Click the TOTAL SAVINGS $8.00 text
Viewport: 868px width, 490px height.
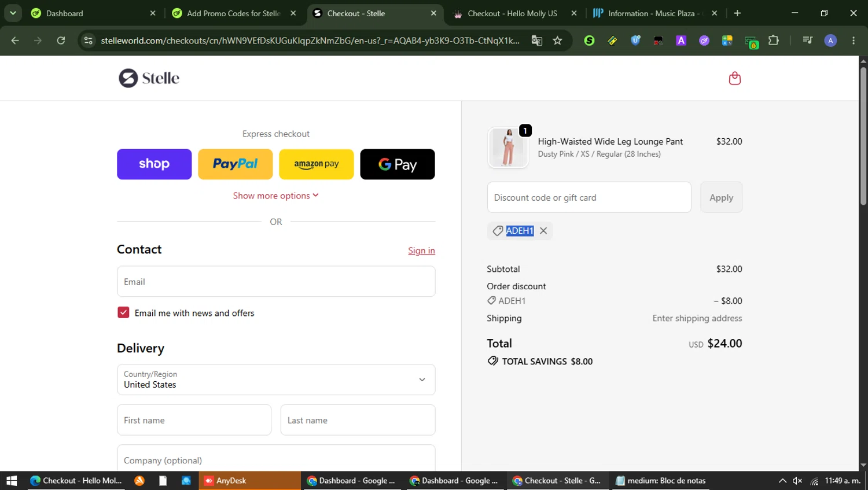(547, 362)
